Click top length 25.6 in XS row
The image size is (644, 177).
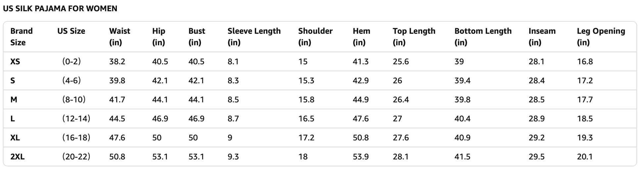(401, 62)
